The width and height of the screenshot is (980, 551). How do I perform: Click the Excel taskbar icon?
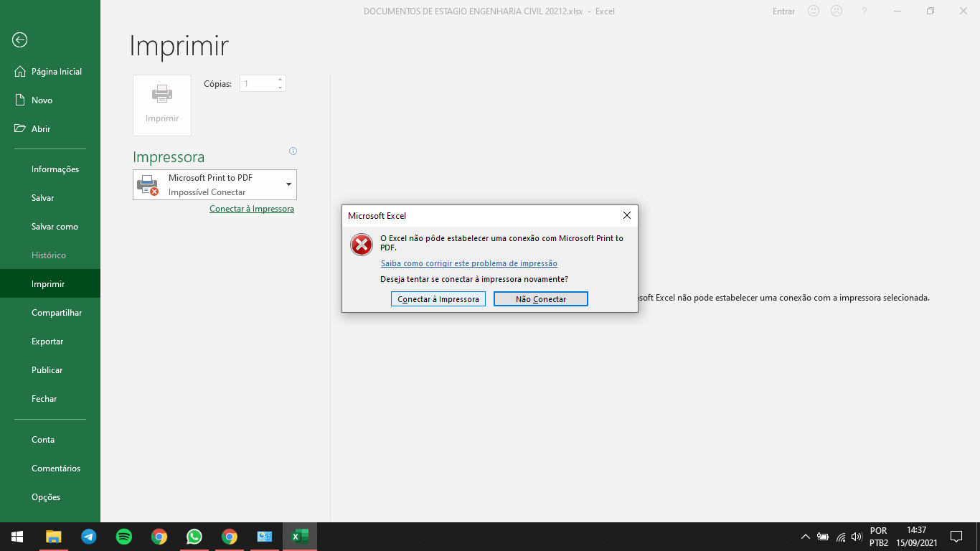pos(300,537)
